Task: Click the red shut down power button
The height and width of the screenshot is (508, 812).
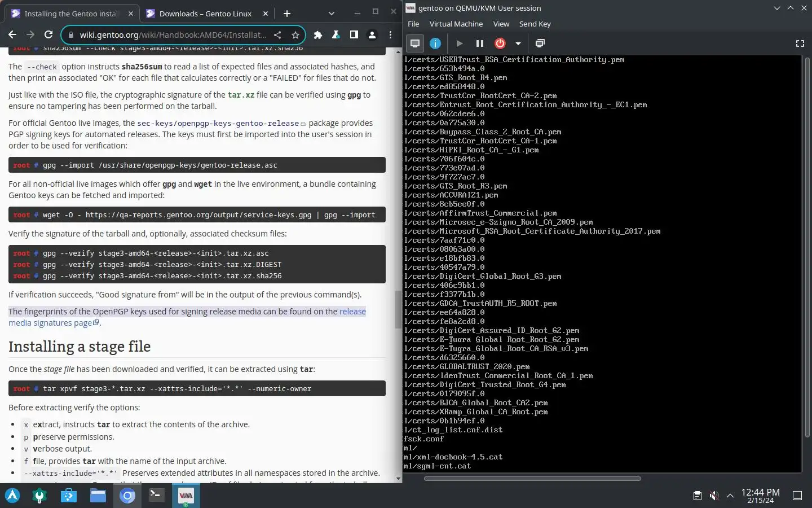Action: (500, 43)
